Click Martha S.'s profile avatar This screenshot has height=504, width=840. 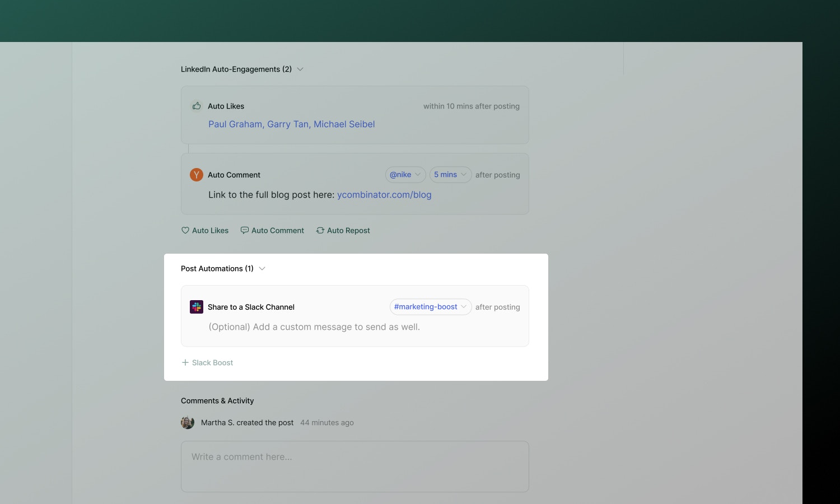pyautogui.click(x=188, y=423)
